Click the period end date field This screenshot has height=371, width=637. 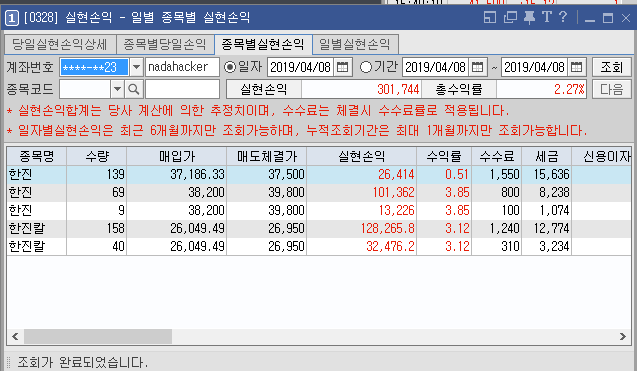[x=535, y=67]
